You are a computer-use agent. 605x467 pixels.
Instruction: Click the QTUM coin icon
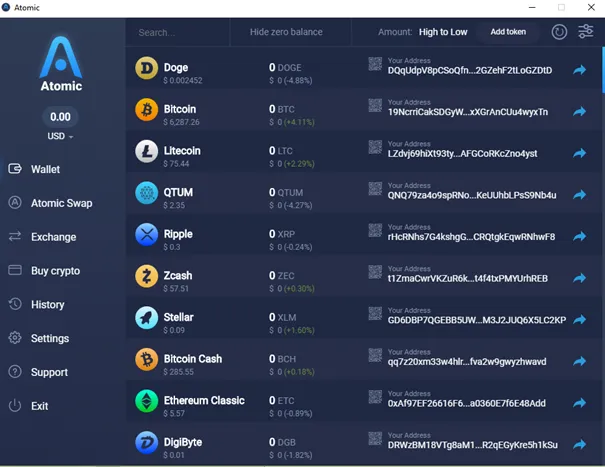tap(147, 193)
